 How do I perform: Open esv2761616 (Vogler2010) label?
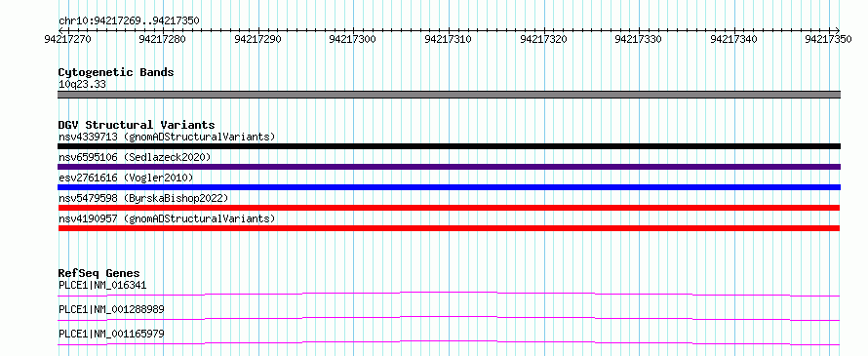(x=126, y=178)
